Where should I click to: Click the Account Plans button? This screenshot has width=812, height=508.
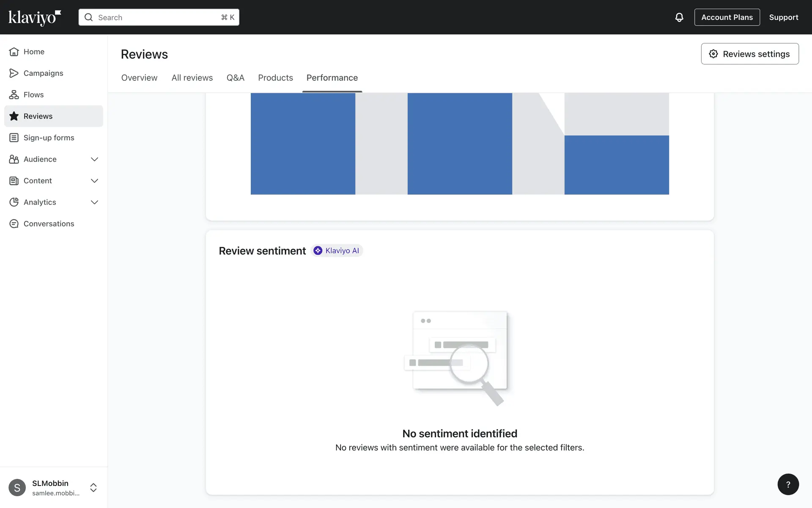[727, 17]
